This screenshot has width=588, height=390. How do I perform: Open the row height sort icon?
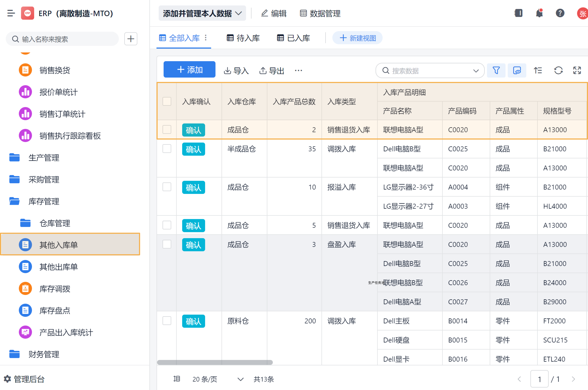point(537,71)
